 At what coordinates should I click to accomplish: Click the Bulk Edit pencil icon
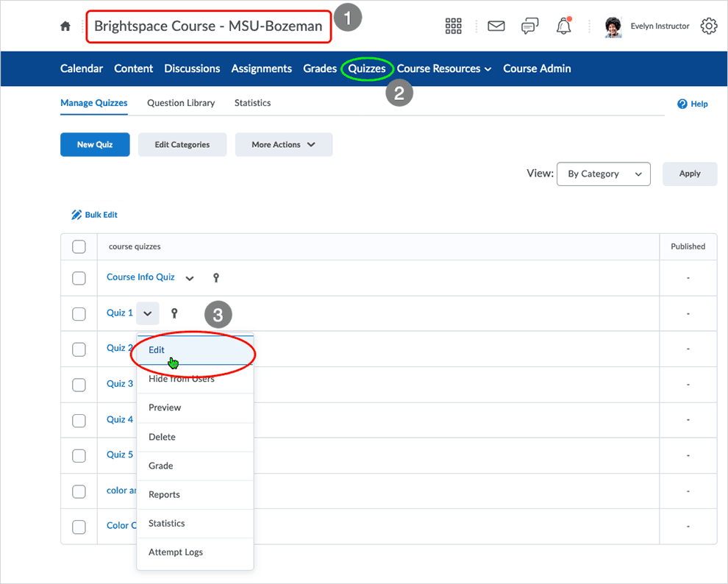point(76,215)
